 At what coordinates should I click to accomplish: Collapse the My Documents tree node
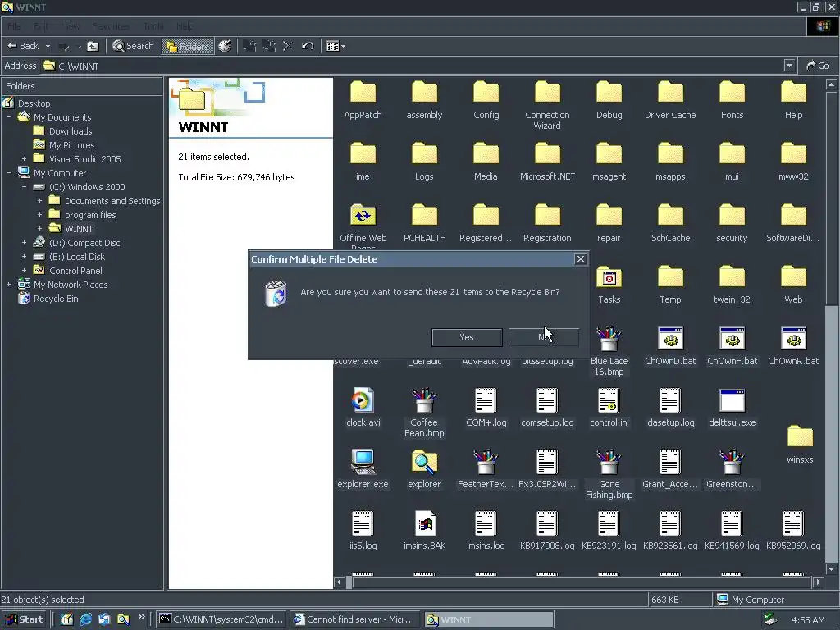click(8, 116)
